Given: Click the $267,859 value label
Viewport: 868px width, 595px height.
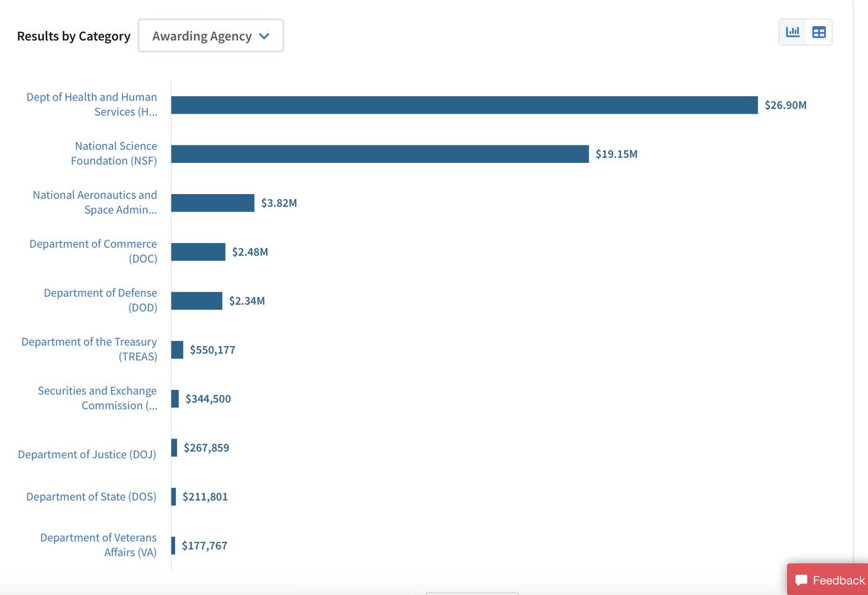Looking at the screenshot, I should tap(206, 448).
